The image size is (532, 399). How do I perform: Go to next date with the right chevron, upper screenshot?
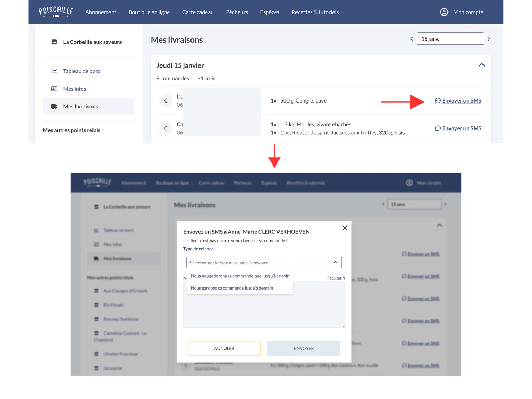coord(489,39)
